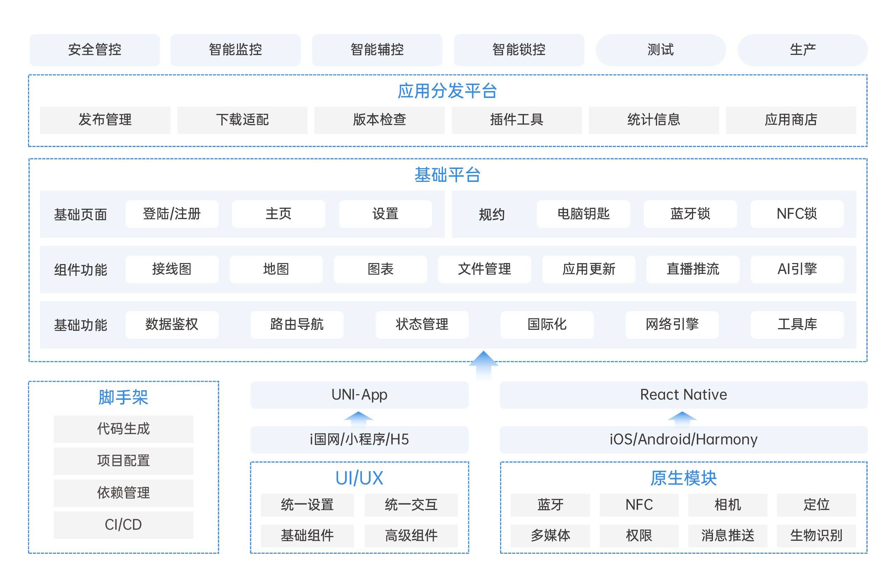Select the CI/CD scaffold item
The height and width of the screenshot is (588, 896).
(124, 525)
